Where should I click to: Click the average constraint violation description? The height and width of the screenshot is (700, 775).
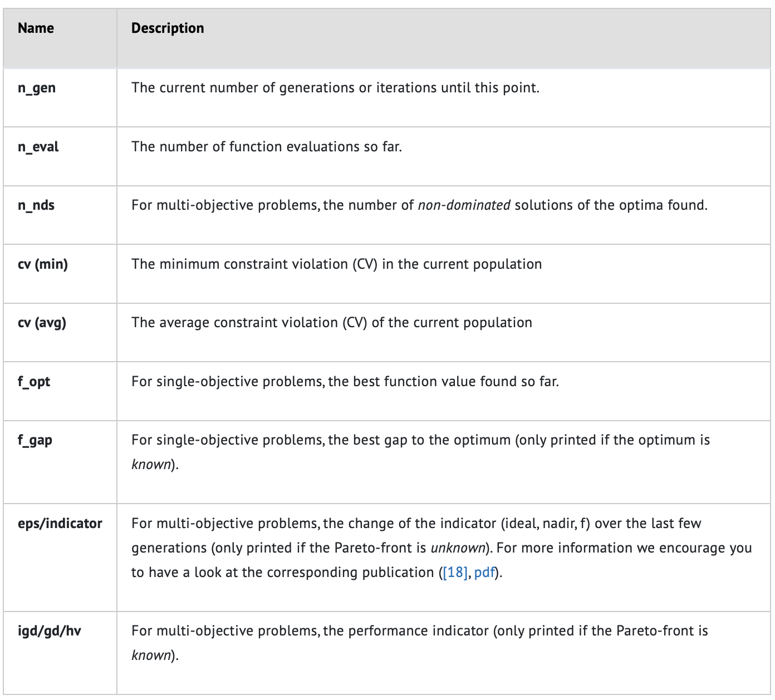tap(331, 323)
